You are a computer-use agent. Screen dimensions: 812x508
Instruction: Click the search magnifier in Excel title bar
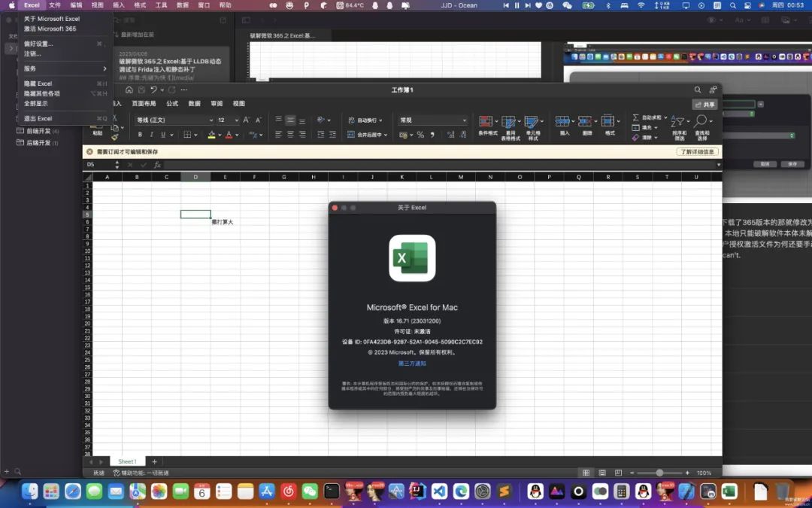(x=698, y=90)
